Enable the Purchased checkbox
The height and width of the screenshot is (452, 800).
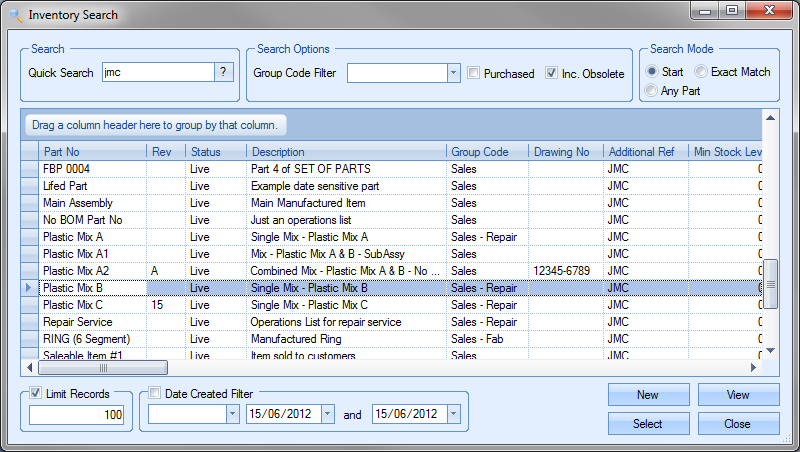[474, 73]
